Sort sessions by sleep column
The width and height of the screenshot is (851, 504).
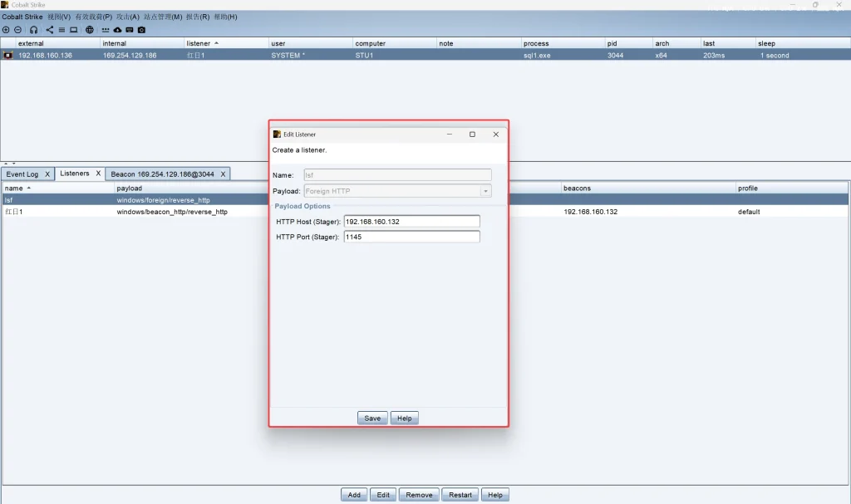[802, 43]
